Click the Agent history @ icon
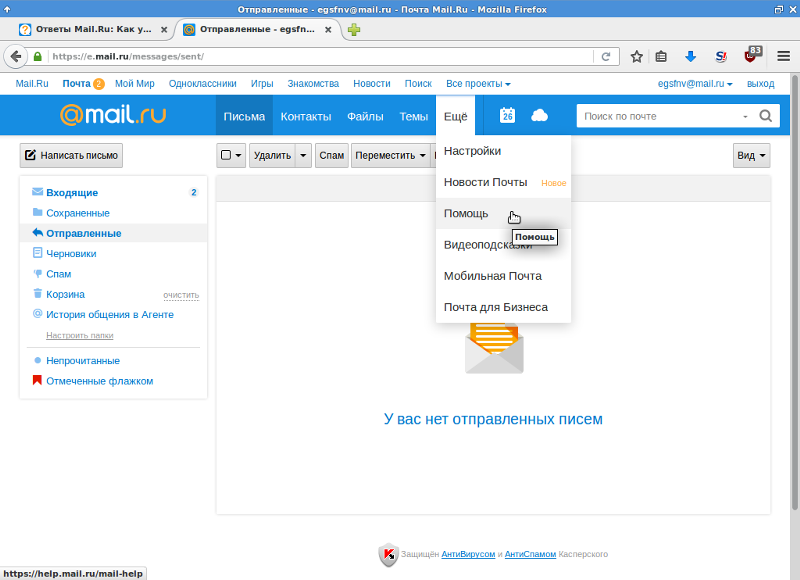 click(x=37, y=313)
